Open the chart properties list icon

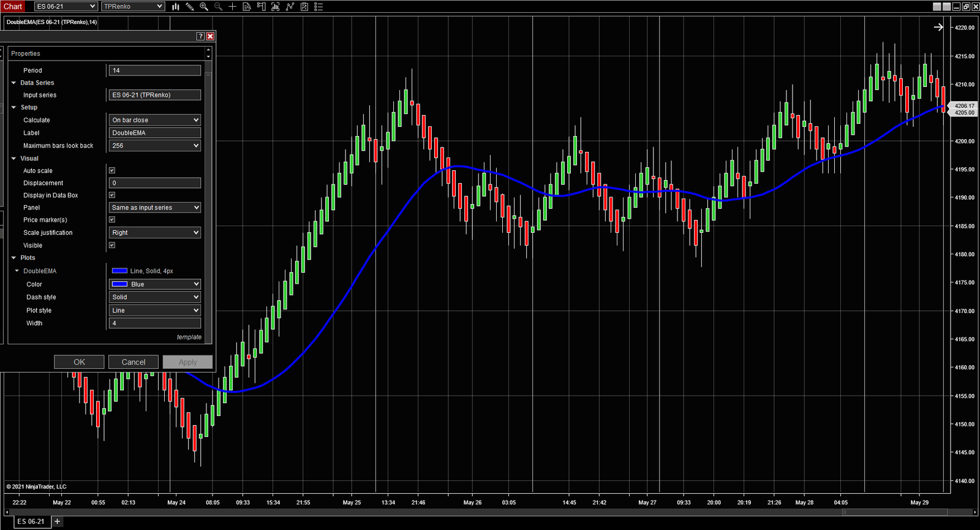(x=318, y=7)
